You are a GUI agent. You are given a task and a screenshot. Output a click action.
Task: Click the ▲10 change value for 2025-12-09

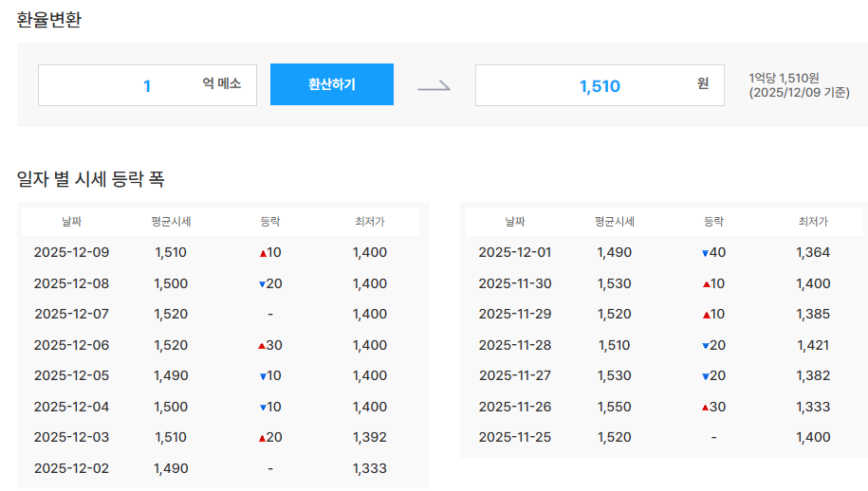point(270,253)
